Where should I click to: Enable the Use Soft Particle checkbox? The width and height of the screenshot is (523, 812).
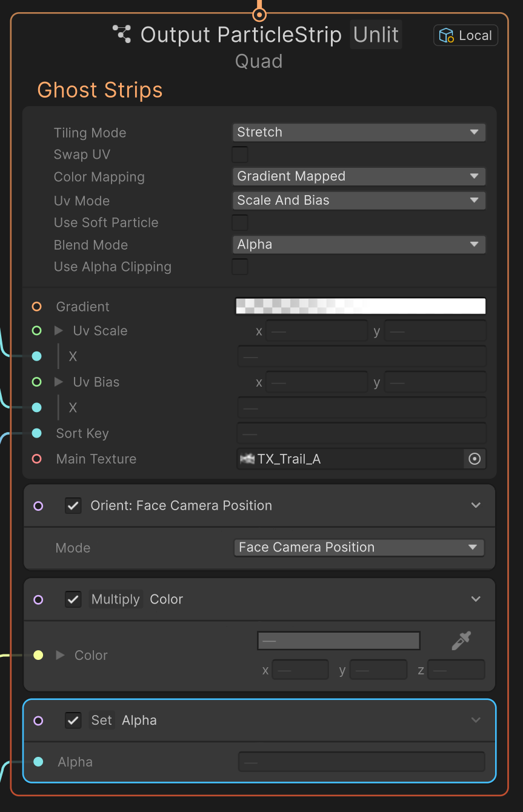pyautogui.click(x=240, y=222)
